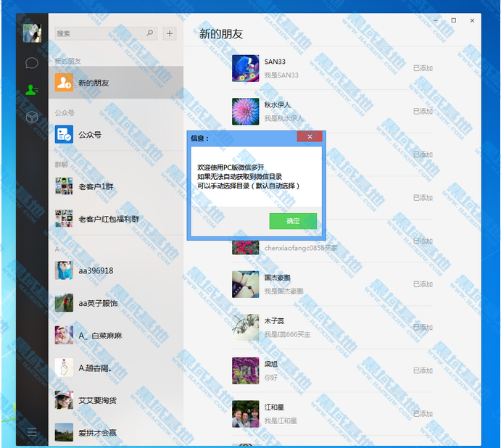Select the orange 新的朋友 icon

pyautogui.click(x=64, y=83)
